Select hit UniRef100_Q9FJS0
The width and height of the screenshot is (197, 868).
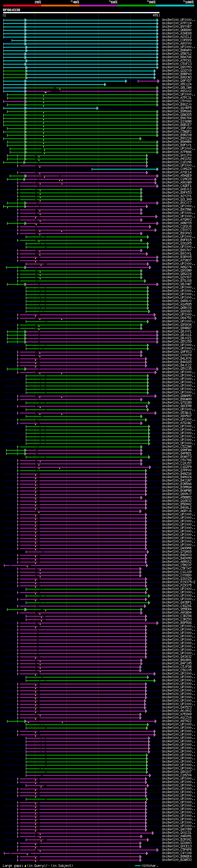[x=177, y=128]
